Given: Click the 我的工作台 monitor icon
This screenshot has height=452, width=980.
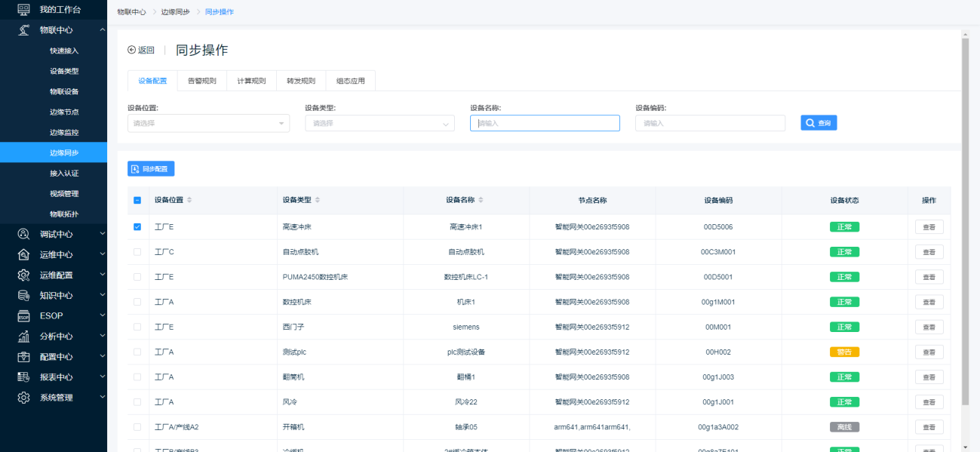Looking at the screenshot, I should [x=23, y=10].
